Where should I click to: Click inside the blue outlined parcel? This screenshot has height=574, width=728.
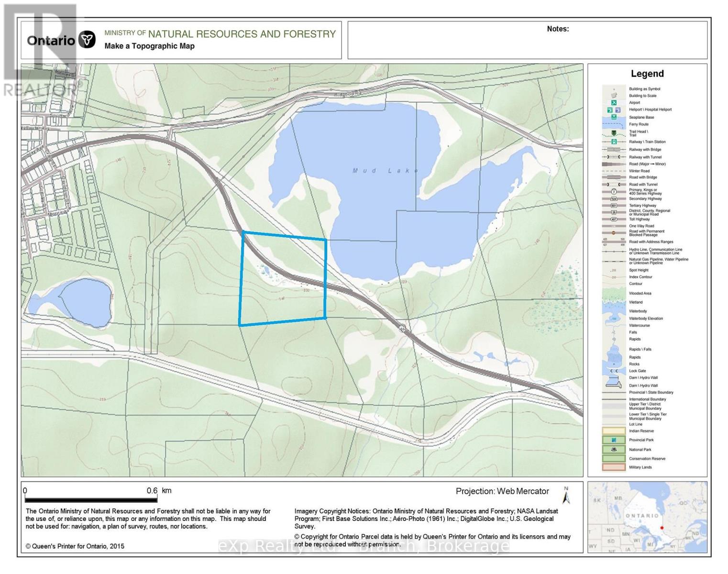(x=283, y=278)
